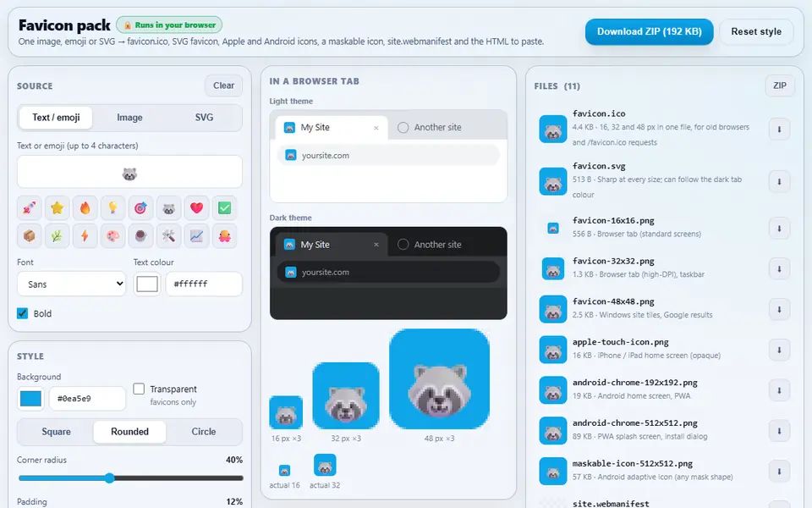Select the artist palette emoji preset
Viewport: 812px width, 508px height.
pyautogui.click(x=112, y=236)
